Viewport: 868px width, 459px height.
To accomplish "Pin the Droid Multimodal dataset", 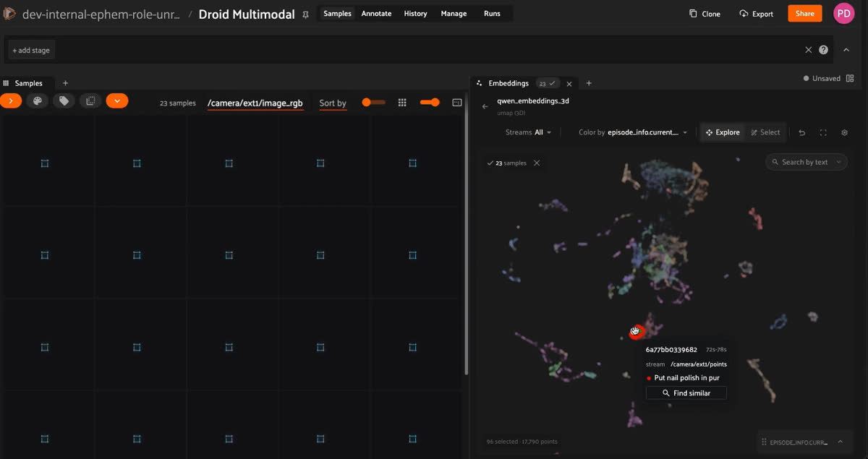I will pos(306,14).
